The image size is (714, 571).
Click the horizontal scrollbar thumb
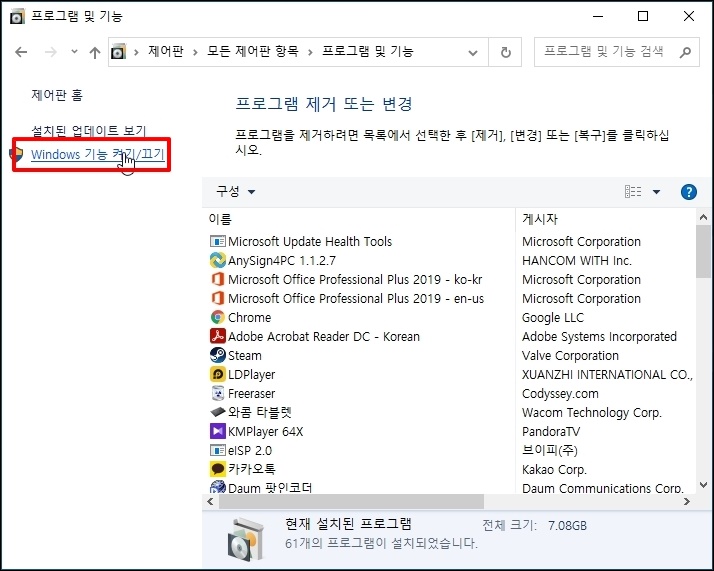351,501
